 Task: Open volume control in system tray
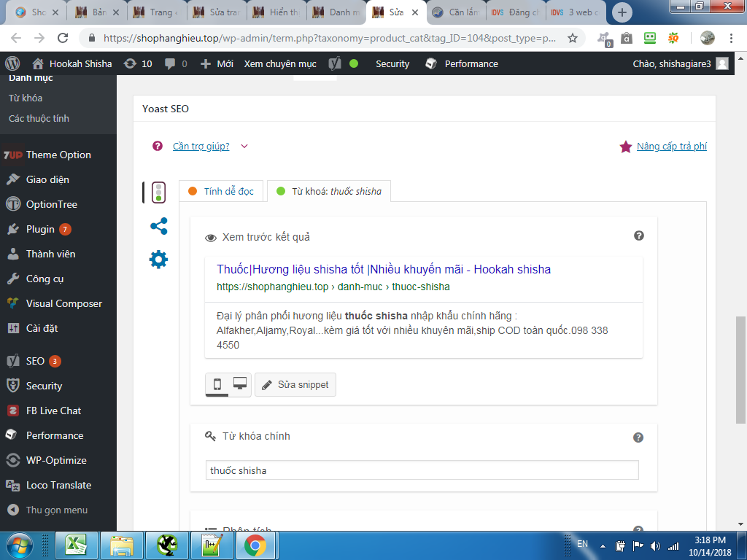point(655,546)
